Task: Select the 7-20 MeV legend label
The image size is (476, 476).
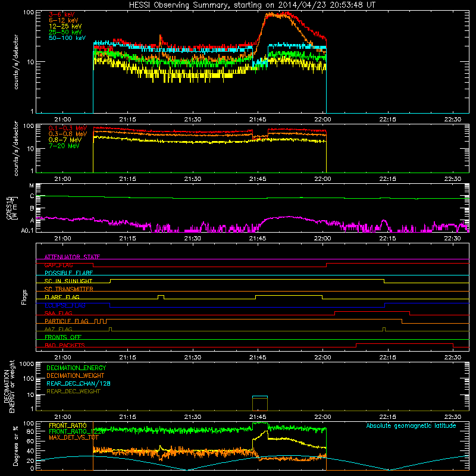Action: [64, 146]
